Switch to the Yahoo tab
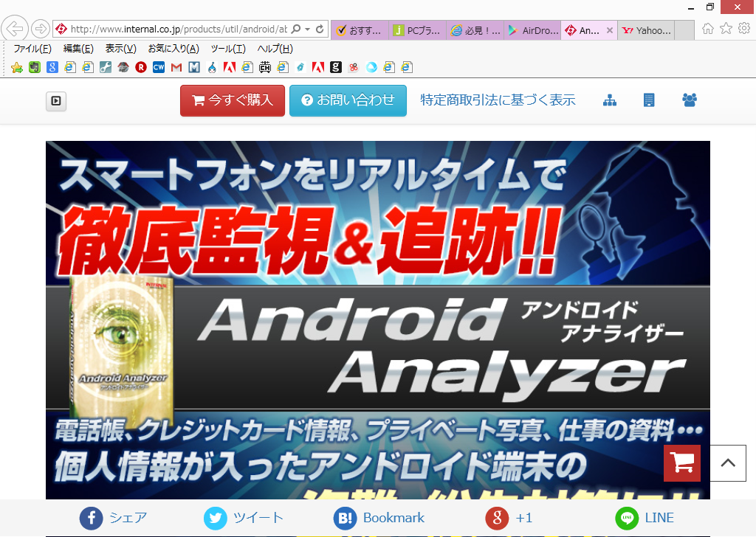Viewport: 756px width, 537px height. coord(647,30)
